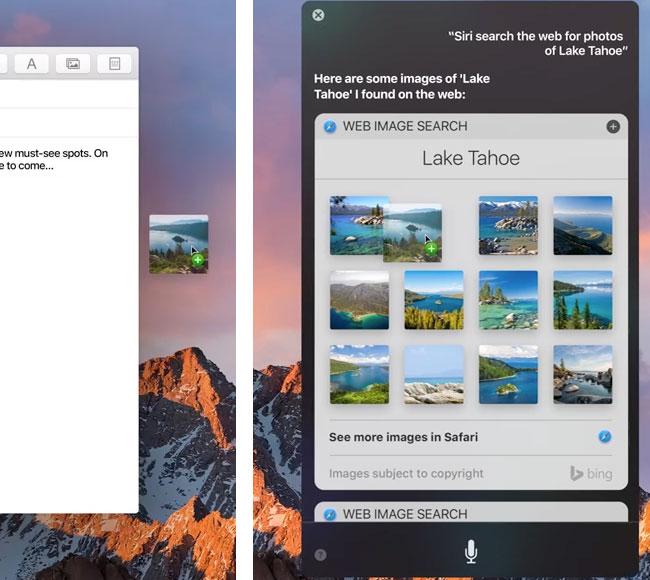Viewport: 650px width, 580px height.
Task: Select second-row thumbnail with yellow-green trees
Action: coord(434,300)
